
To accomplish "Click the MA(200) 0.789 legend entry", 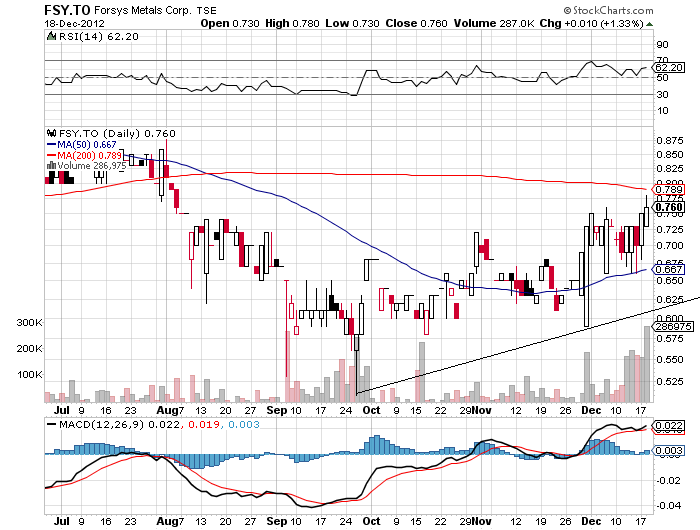I will coord(84,155).
